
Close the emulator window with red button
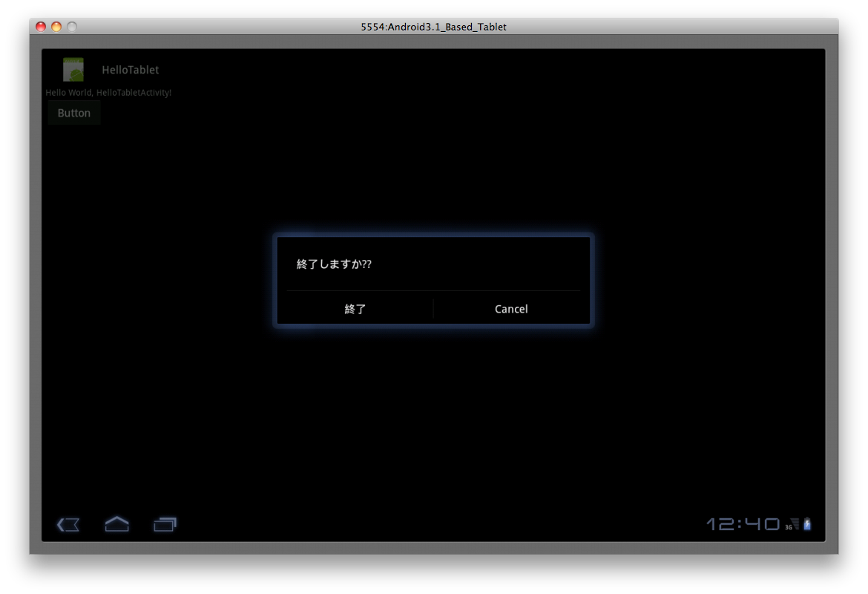tap(40, 27)
